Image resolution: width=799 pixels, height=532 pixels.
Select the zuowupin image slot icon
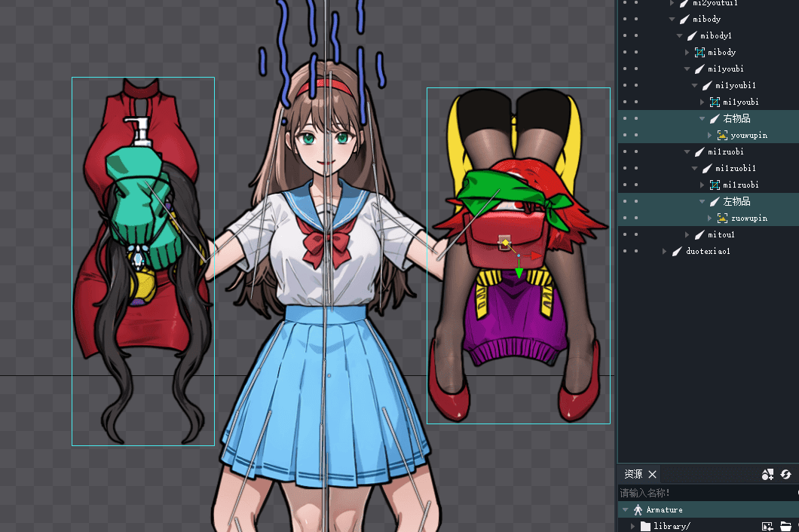pyautogui.click(x=722, y=219)
